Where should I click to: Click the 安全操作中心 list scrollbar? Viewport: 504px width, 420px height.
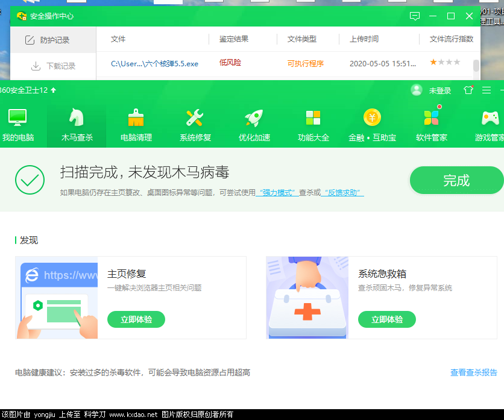point(476,66)
